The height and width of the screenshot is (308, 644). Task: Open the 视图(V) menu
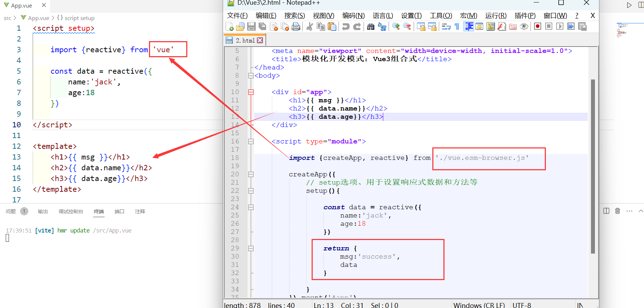(x=324, y=16)
